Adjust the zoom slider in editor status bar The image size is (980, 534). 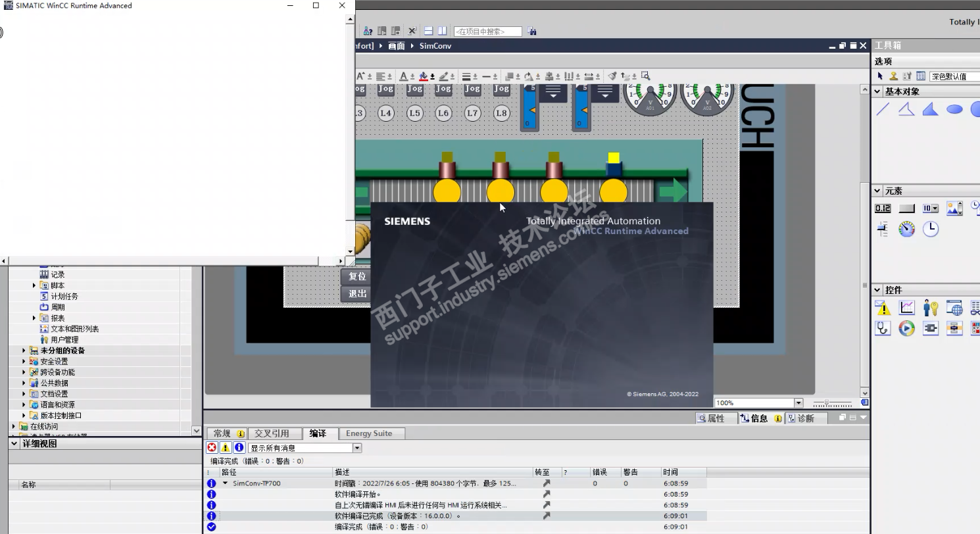point(828,403)
